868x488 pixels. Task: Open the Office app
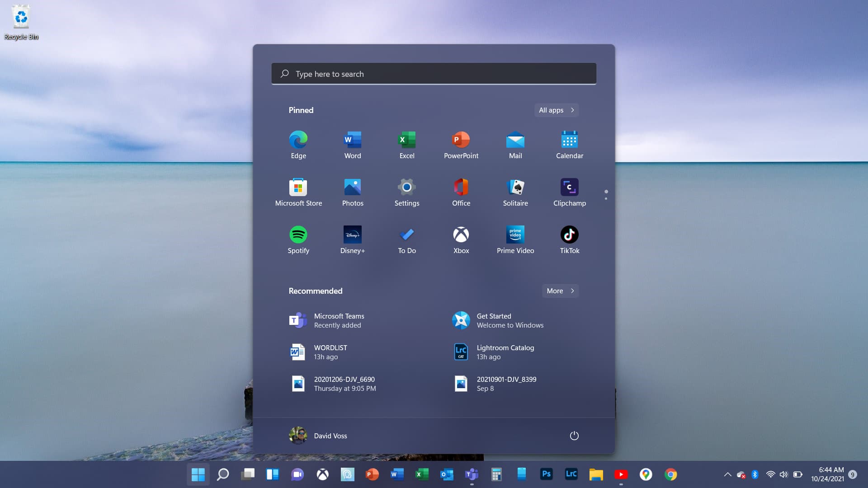pos(461,192)
